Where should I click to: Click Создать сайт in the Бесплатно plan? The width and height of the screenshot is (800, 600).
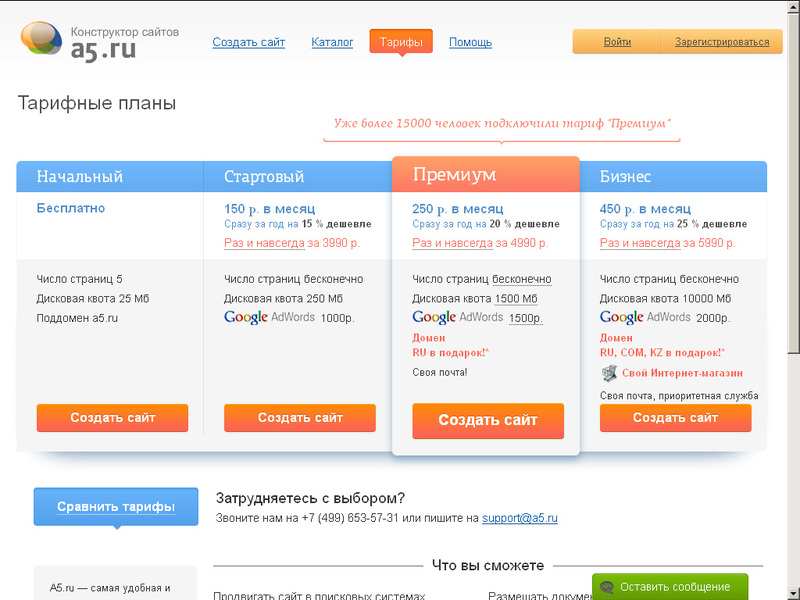[x=112, y=418]
